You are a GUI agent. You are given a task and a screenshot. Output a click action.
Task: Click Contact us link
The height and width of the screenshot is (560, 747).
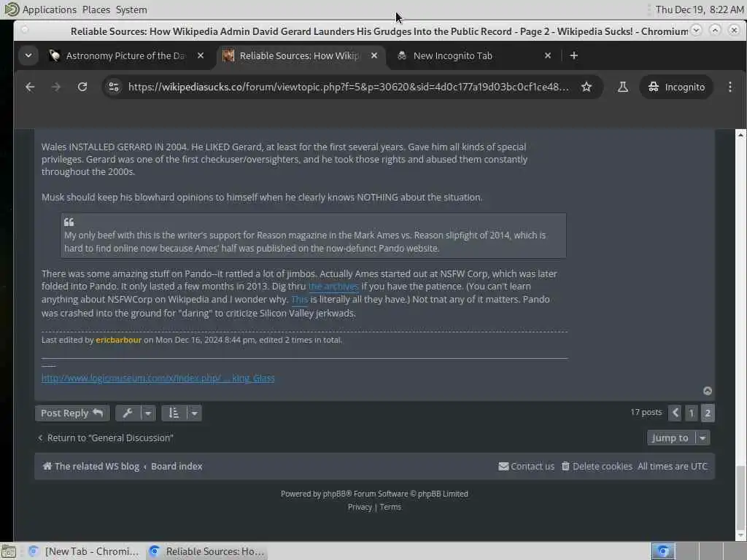pyautogui.click(x=527, y=467)
